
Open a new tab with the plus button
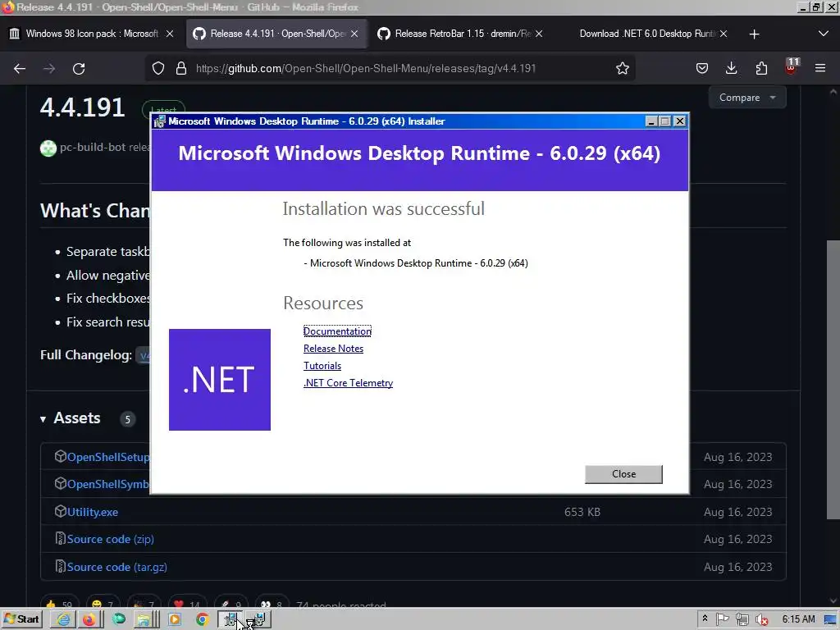coord(755,34)
